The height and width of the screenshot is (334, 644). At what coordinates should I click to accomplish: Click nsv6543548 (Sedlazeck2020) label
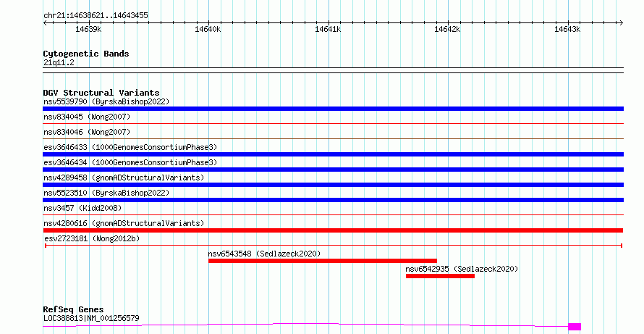(x=264, y=254)
